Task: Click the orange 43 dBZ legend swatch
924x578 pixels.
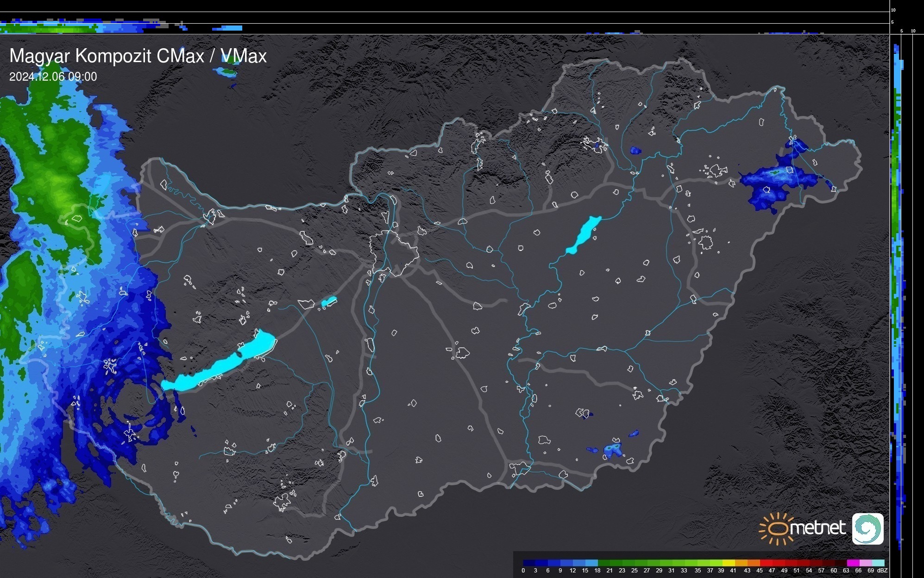Action: [x=754, y=563]
